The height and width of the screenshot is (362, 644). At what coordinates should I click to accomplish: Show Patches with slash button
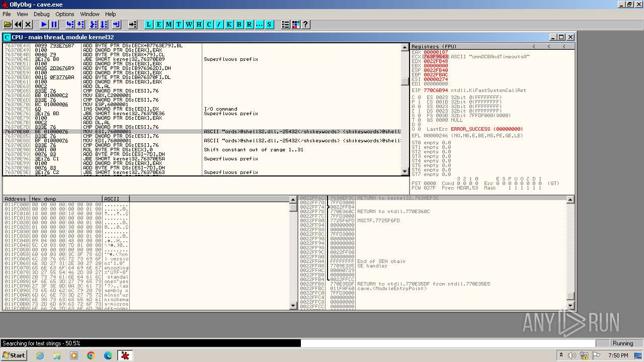coord(219,24)
